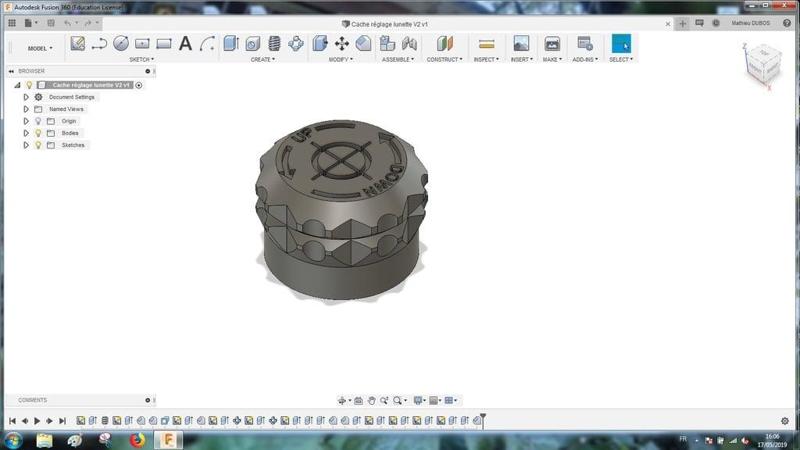The width and height of the screenshot is (800, 450).
Task: Expand the Bodies tree node
Action: [26, 133]
